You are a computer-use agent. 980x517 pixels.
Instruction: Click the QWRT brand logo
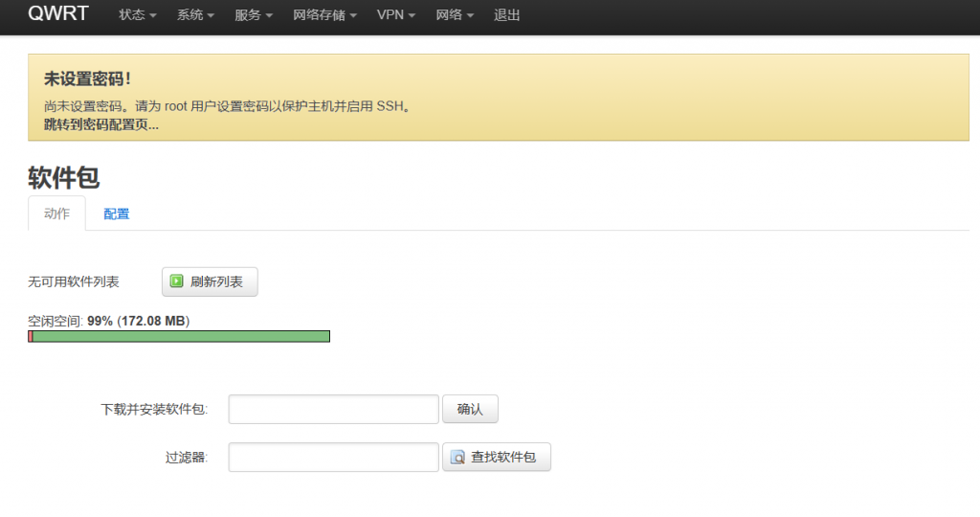point(58,13)
